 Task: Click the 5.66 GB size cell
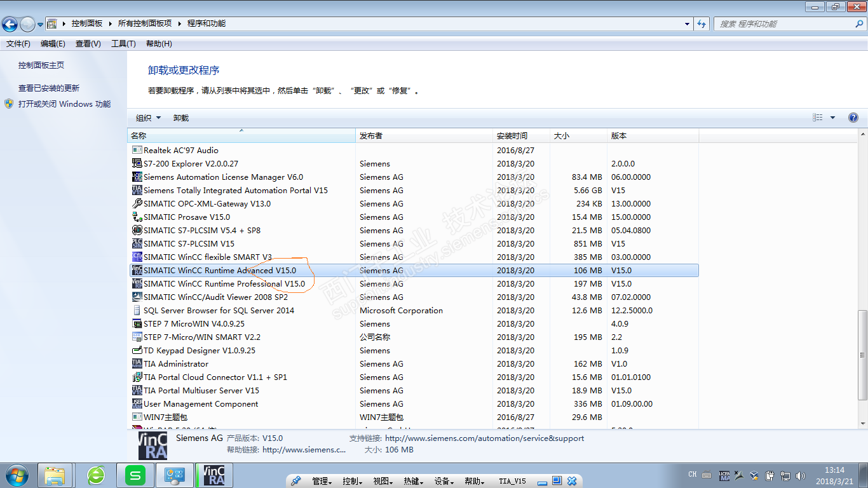588,191
